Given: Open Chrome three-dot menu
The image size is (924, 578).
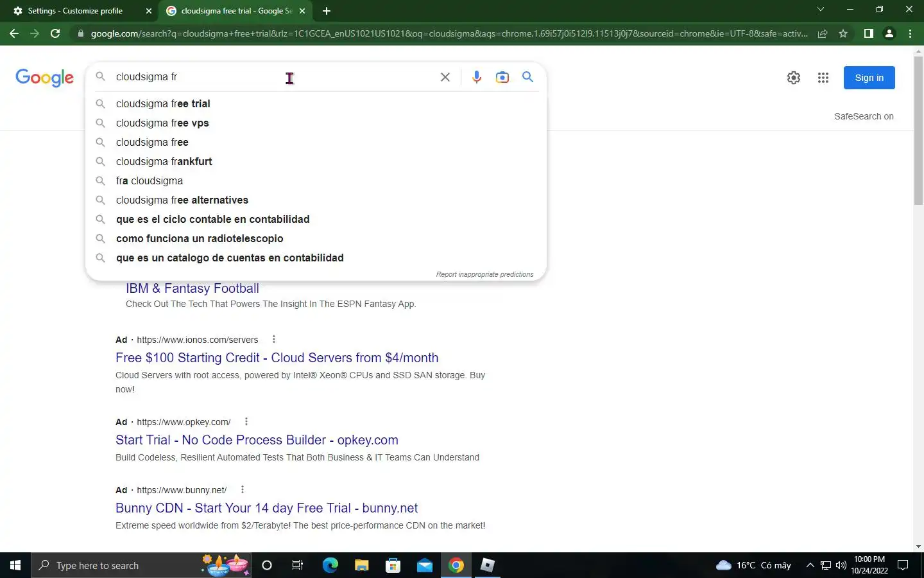Looking at the screenshot, I should click(910, 33).
